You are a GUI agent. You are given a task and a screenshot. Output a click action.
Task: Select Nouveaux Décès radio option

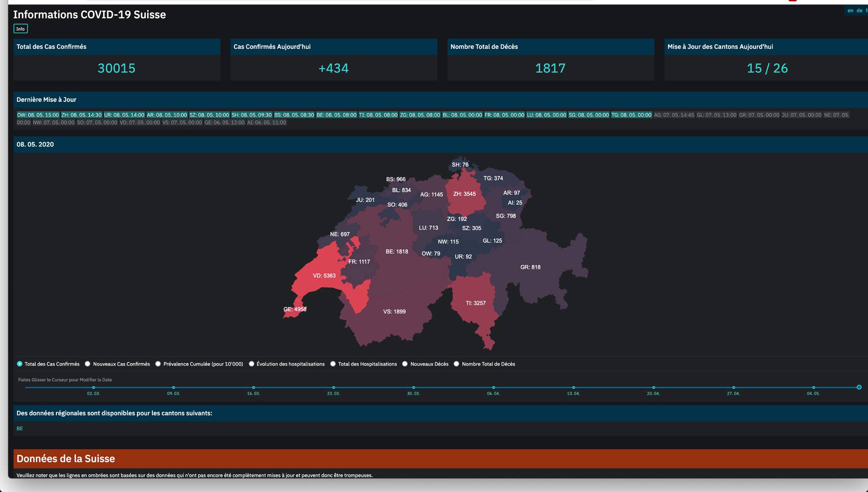[x=405, y=364]
